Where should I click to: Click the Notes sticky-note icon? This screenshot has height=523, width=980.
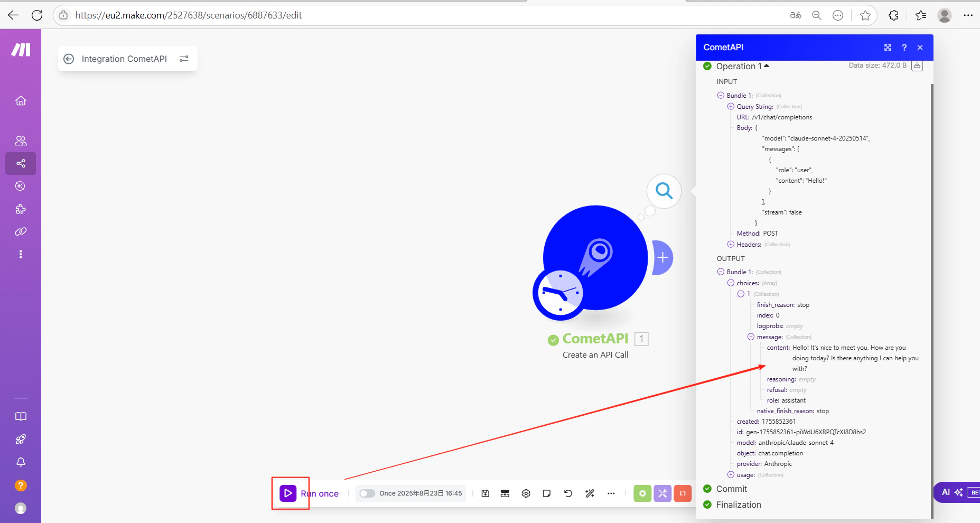tap(547, 493)
